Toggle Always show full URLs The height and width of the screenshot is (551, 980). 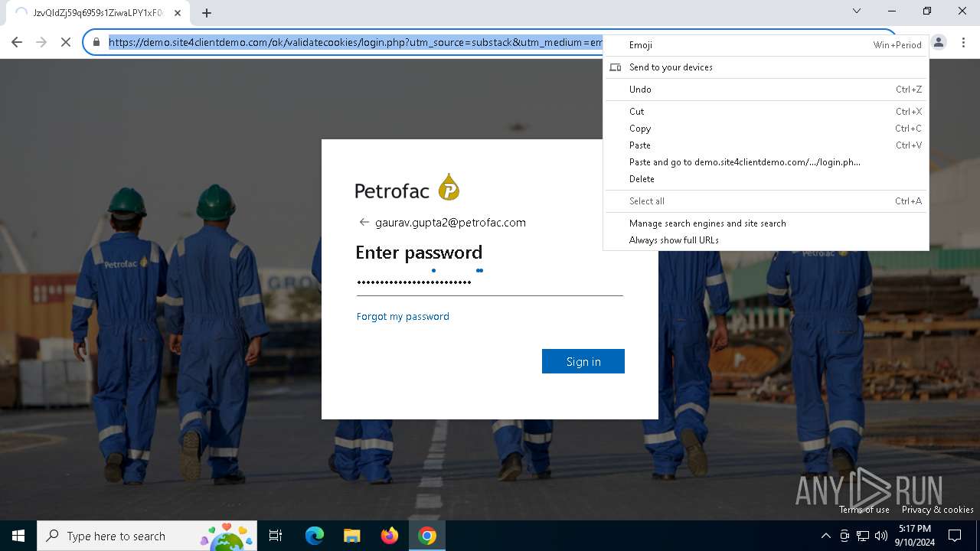pos(766,240)
